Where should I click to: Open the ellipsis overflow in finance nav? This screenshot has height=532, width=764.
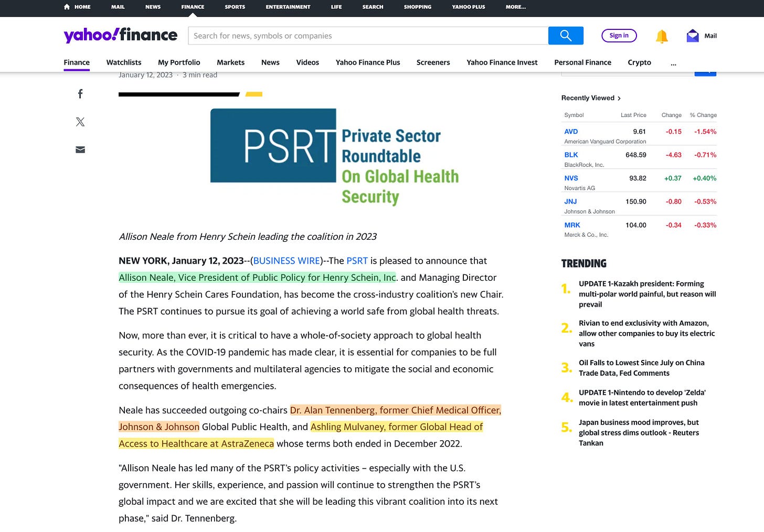[x=673, y=62]
